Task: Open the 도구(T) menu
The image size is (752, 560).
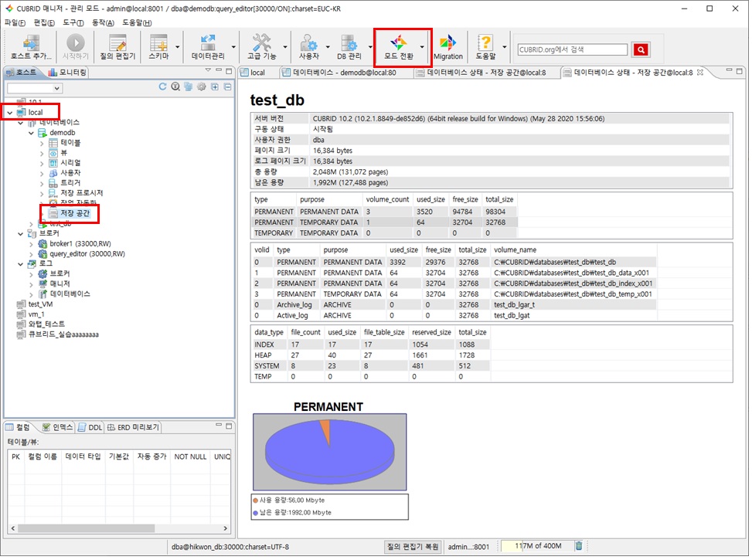Action: (73, 22)
